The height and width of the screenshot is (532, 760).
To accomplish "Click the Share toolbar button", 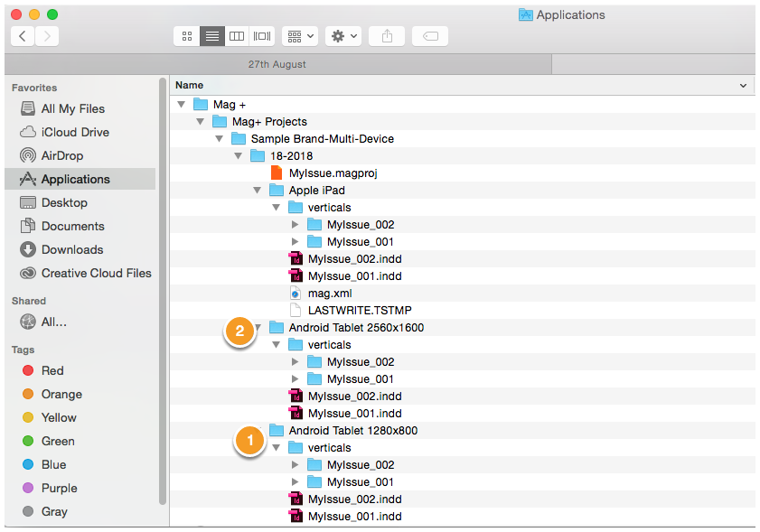I will [387, 36].
